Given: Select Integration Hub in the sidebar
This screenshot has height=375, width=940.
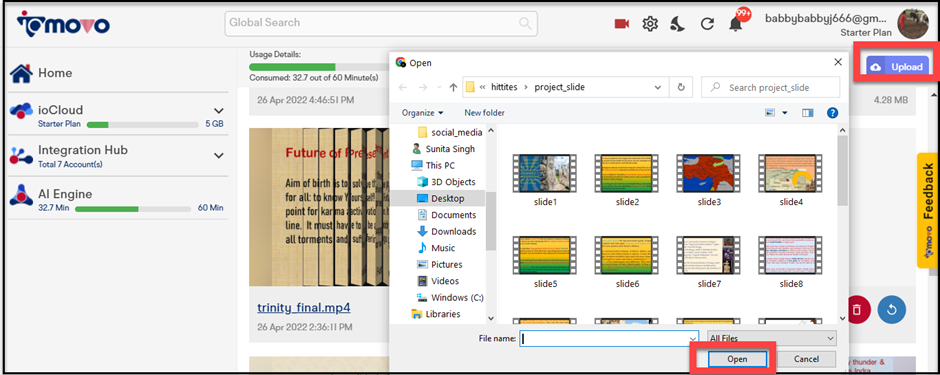Looking at the screenshot, I should tap(83, 150).
